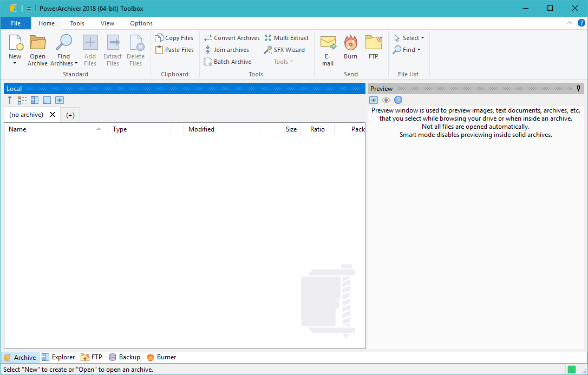
Task: Switch to Explorer mode at bottom
Action: pos(58,357)
